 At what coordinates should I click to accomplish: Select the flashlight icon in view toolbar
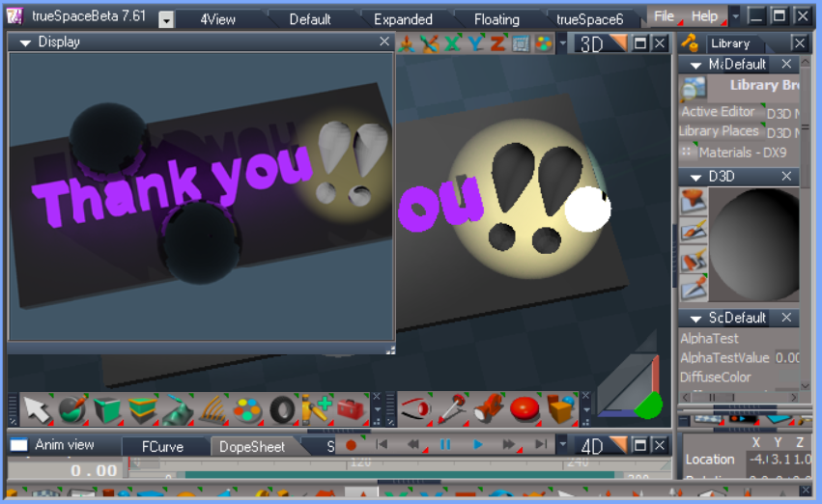[x=487, y=408]
